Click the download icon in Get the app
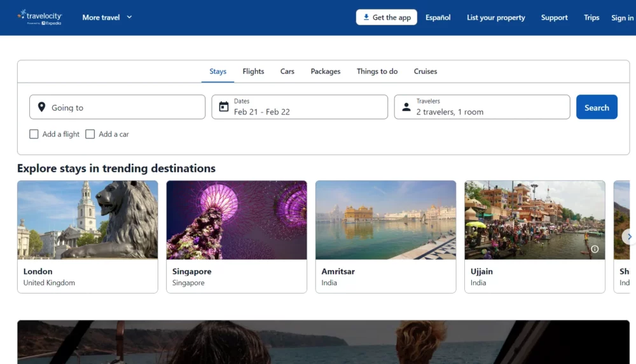636x364 pixels. [366, 17]
